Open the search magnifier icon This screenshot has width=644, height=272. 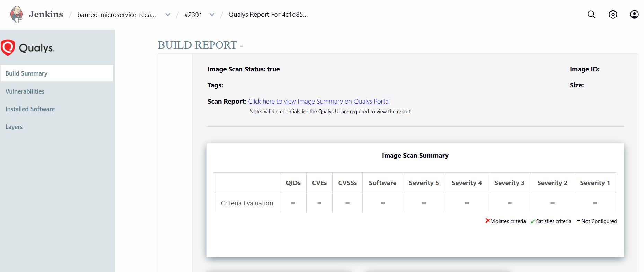click(591, 14)
